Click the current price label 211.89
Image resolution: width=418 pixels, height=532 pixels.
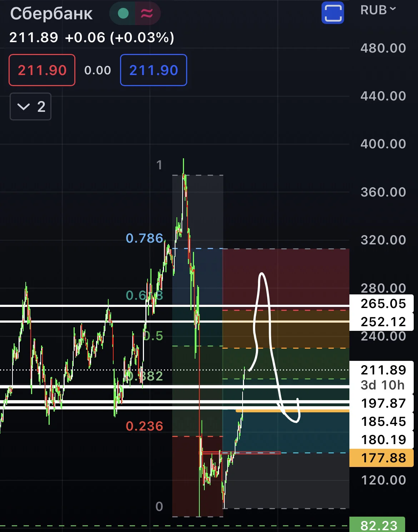tap(383, 370)
